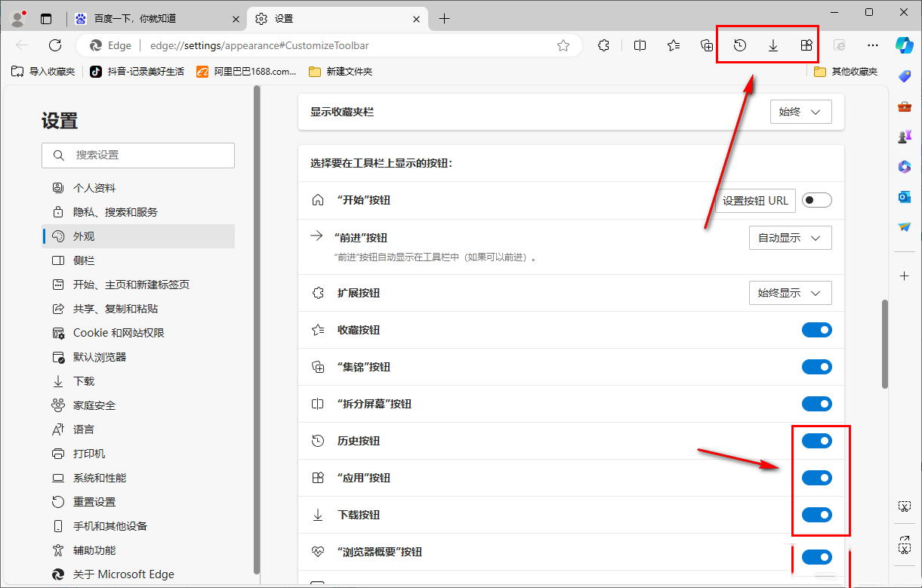Open Cookie 和网站权限 settings
The image size is (922, 588).
138,333
